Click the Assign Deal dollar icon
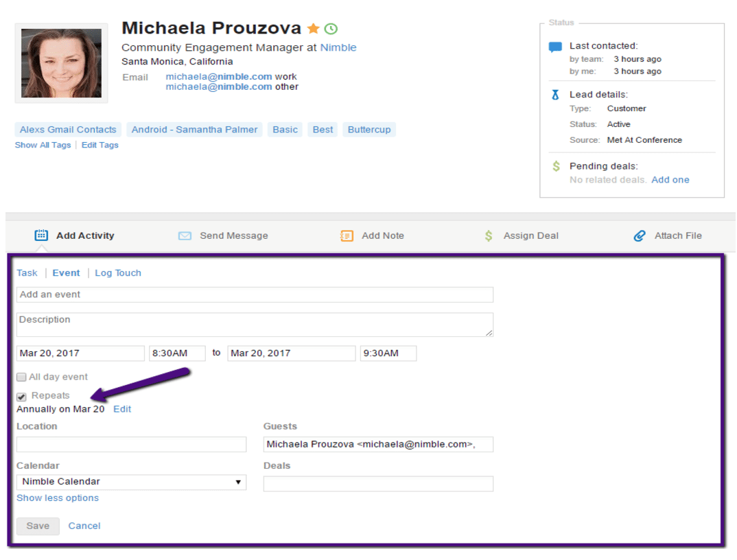 489,235
